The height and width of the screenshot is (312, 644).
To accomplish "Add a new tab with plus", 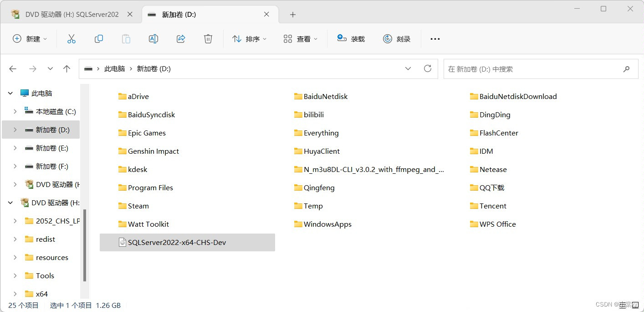I will [x=293, y=15].
